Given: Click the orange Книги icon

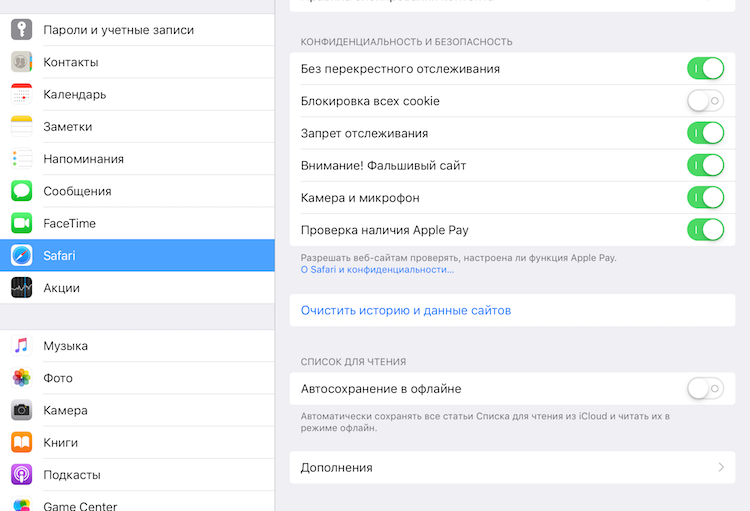Looking at the screenshot, I should (22, 443).
